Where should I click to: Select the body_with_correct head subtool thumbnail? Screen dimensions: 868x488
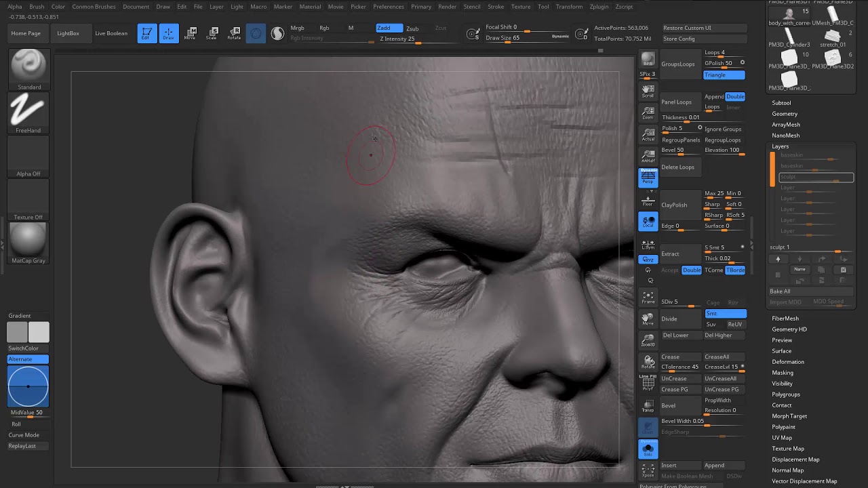tap(789, 15)
